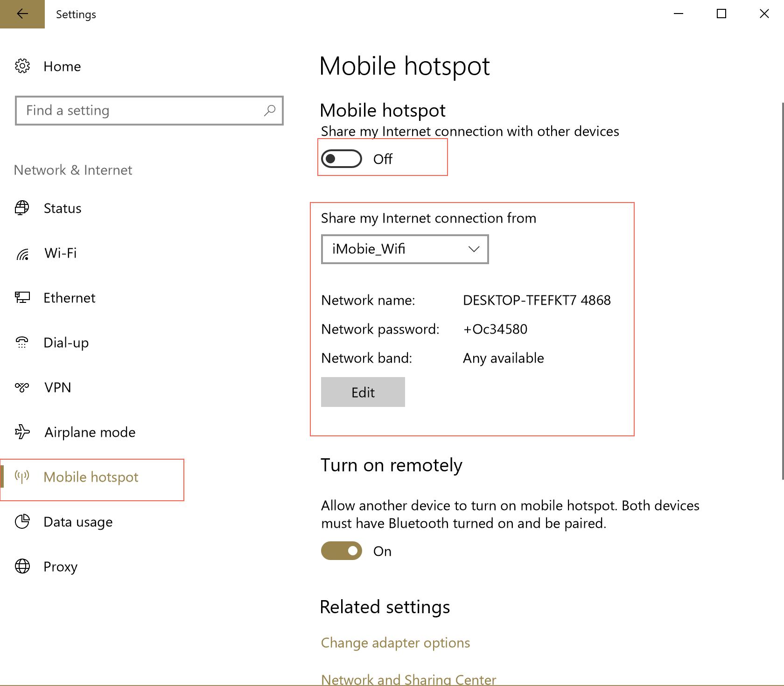Click the Data usage pie icon
This screenshot has height=686, width=784.
click(x=22, y=521)
